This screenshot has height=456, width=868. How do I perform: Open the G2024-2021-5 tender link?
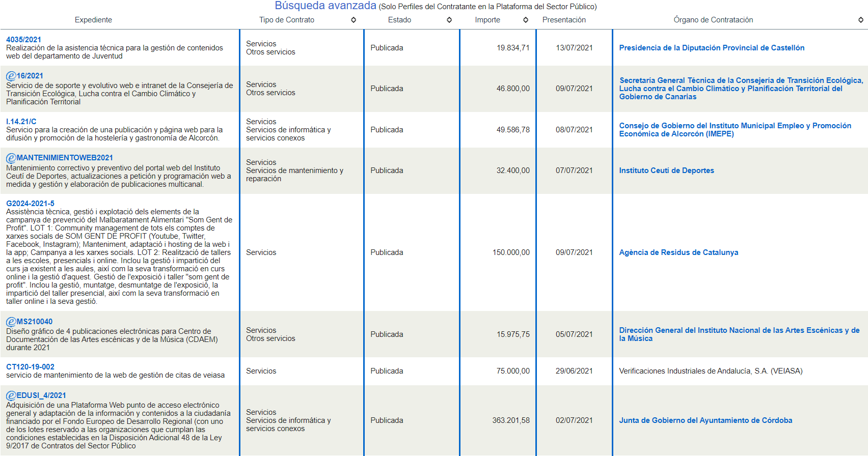30,204
